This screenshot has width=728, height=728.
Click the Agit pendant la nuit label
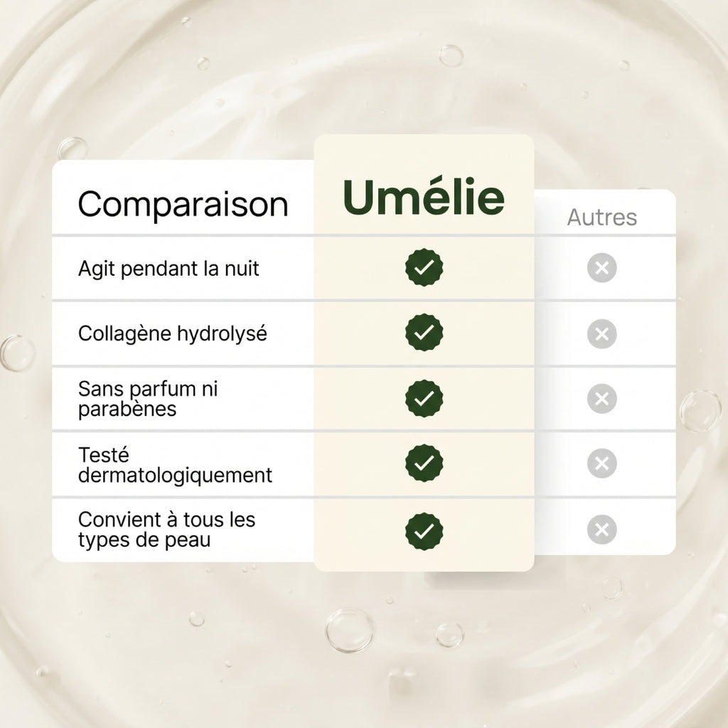[168, 269]
